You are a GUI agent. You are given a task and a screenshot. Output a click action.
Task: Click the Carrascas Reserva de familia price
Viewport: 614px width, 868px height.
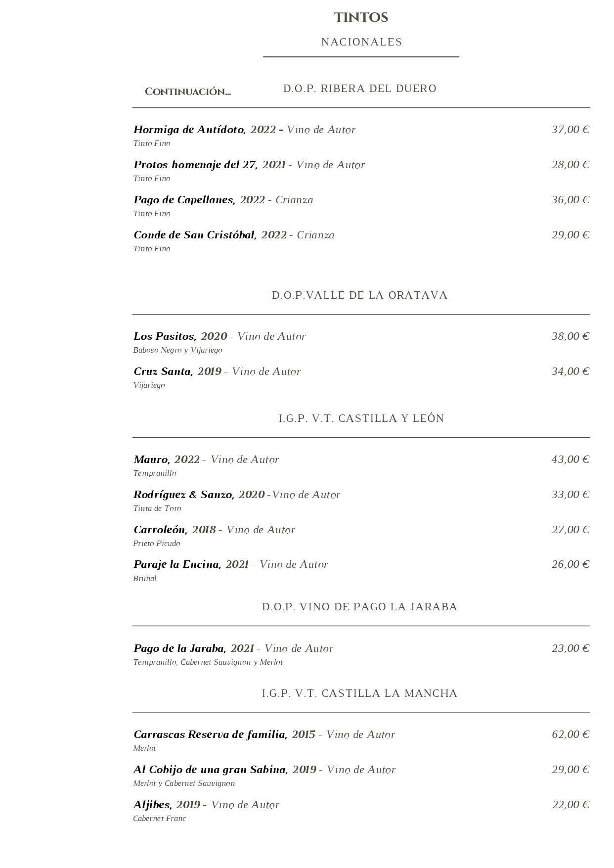click(570, 734)
